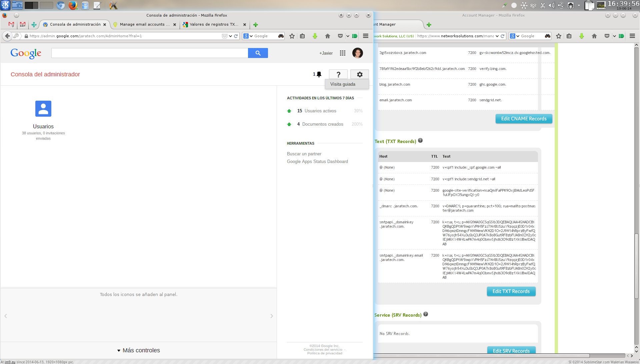
Task: Click help icon beside Text (TXT Records)
Action: 420,141
